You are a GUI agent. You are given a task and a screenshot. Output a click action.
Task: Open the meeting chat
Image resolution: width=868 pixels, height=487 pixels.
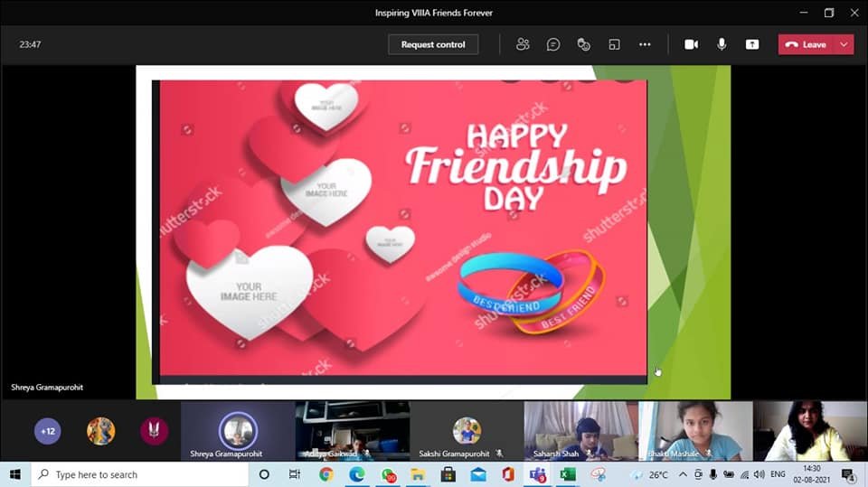pos(553,44)
